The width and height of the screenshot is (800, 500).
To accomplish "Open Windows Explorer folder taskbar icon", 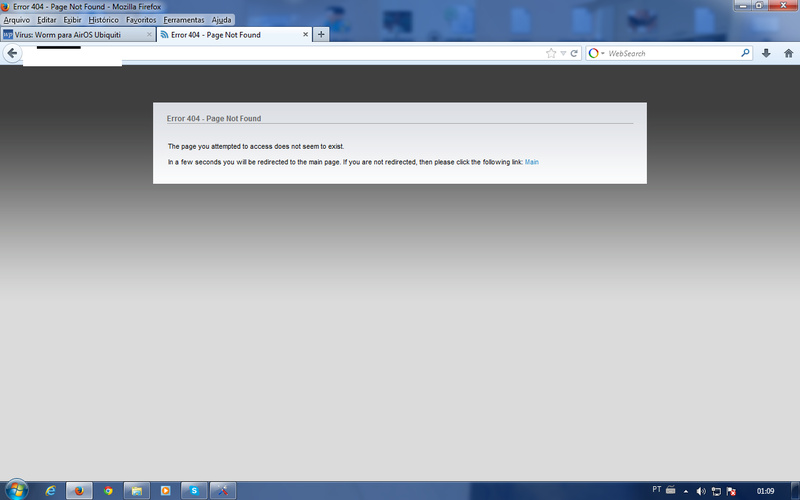I will (x=137, y=491).
